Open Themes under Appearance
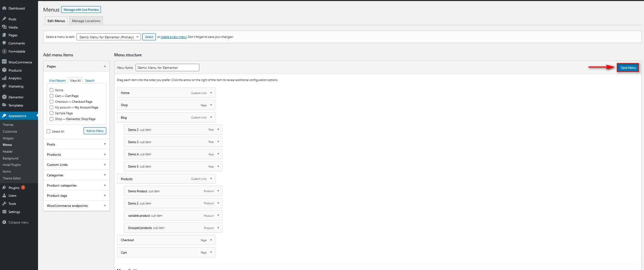The width and height of the screenshot is (644, 270). (x=8, y=125)
